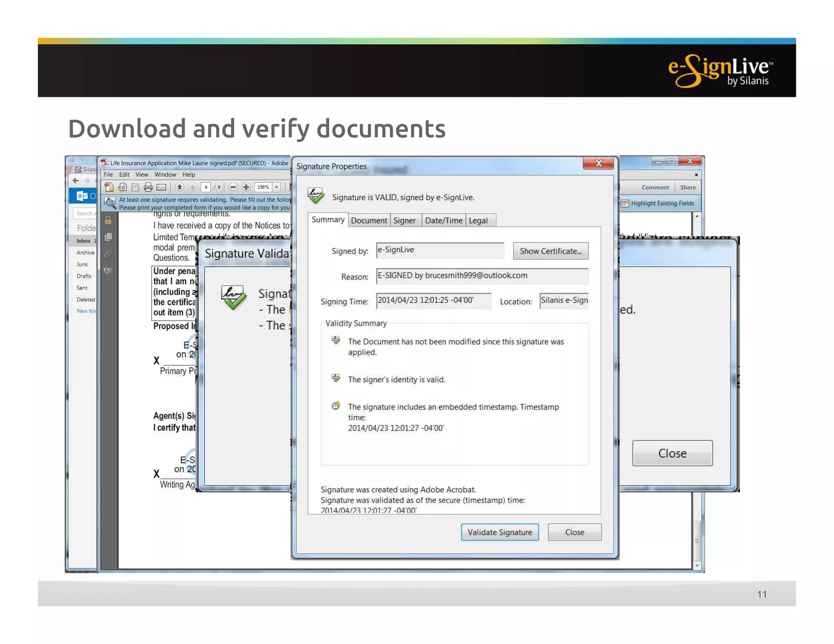834x644 pixels.
Task: Click the signature checkmark icon in Validation dialog
Action: [233, 298]
